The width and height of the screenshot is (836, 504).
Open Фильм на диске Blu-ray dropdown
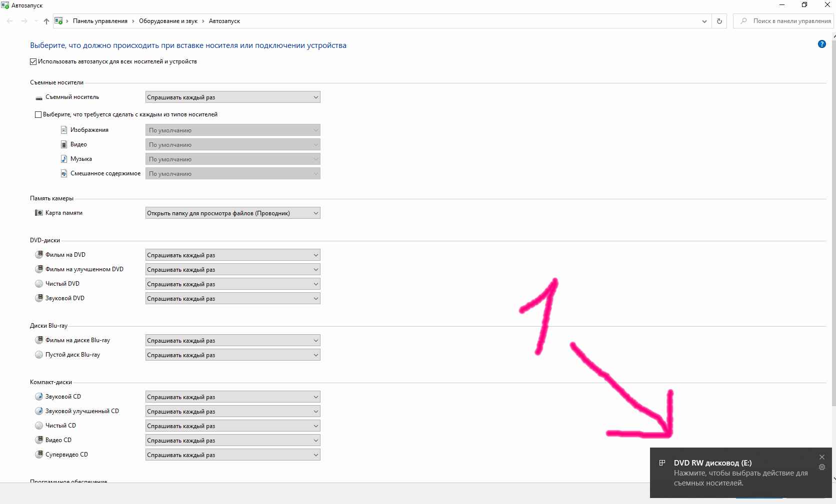(x=233, y=341)
